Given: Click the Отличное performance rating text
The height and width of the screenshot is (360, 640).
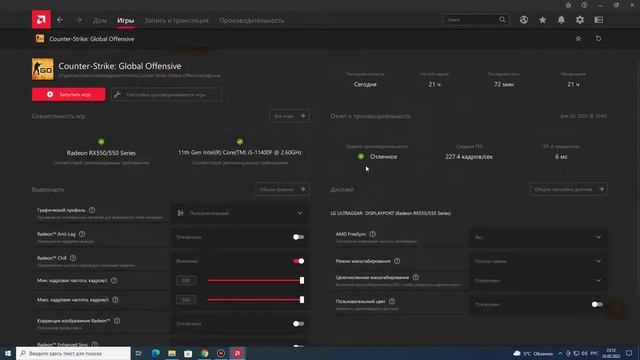Looking at the screenshot, I should coord(383,156).
